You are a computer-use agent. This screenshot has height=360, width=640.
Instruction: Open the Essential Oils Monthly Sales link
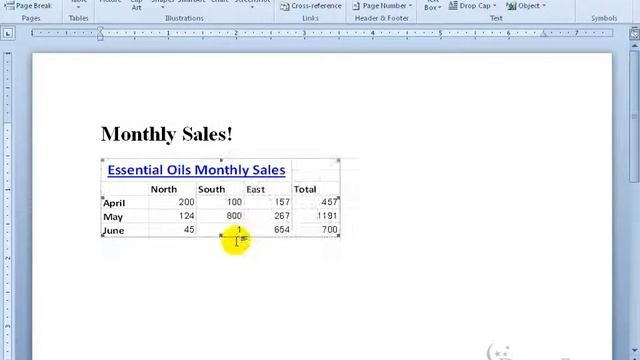[196, 170]
